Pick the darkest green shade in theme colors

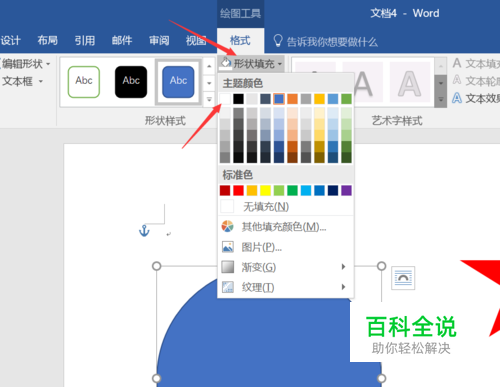[346, 157]
